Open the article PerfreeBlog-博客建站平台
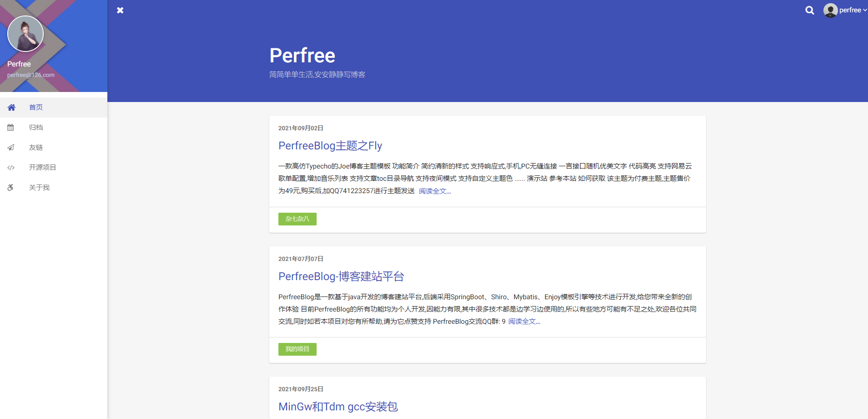Viewport: 868px width, 419px height. pyautogui.click(x=341, y=276)
